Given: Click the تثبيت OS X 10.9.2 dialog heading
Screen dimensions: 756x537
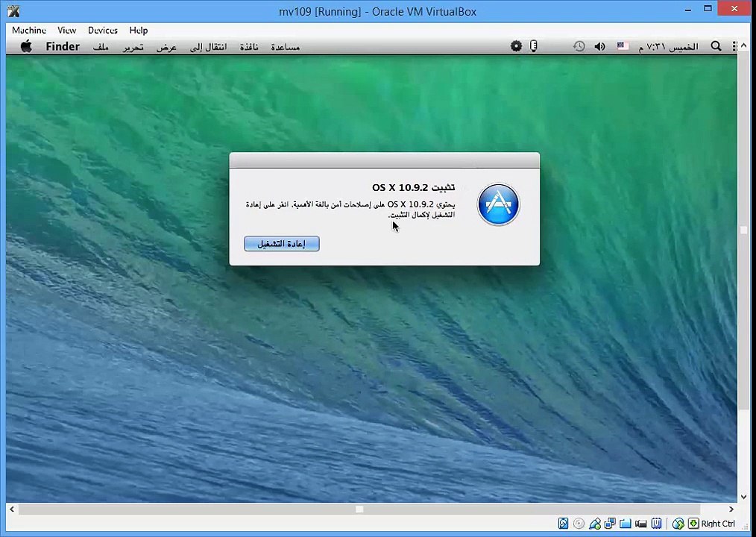Looking at the screenshot, I should click(x=413, y=187).
